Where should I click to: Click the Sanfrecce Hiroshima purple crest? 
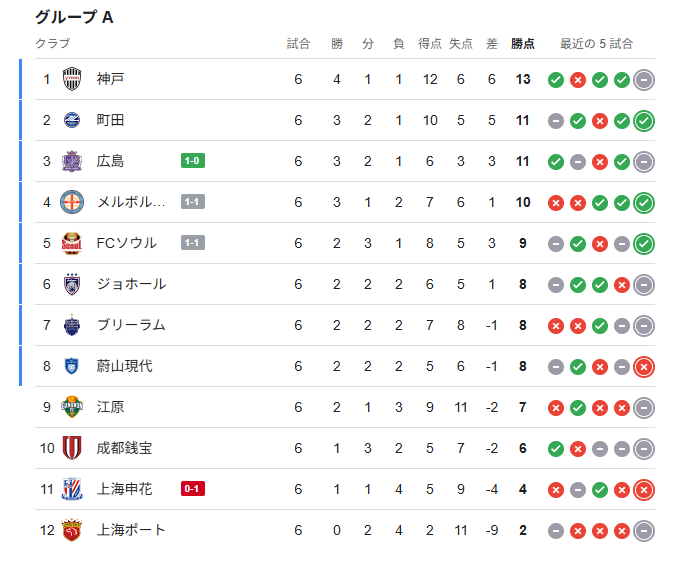tap(73, 162)
